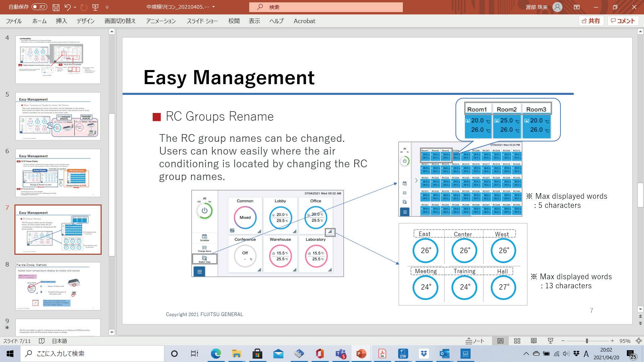The height and width of the screenshot is (362, 644).
Task: Fit slide to current window icon
Action: click(639, 341)
